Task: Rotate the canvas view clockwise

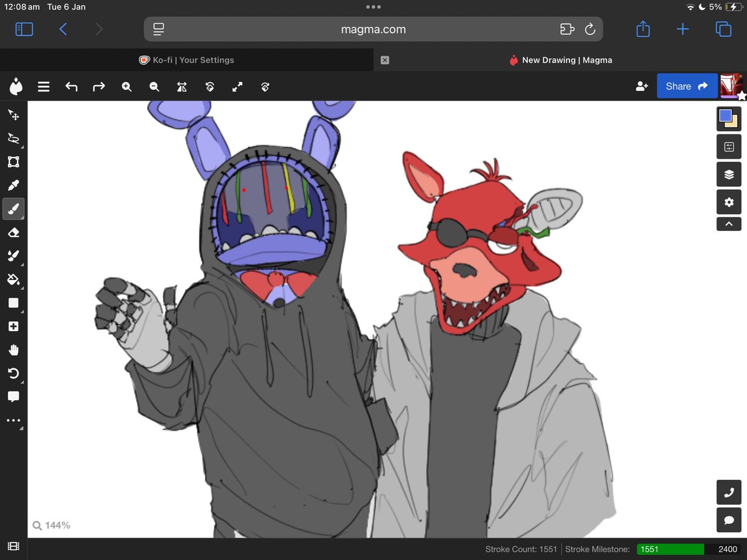Action: pyautogui.click(x=265, y=86)
